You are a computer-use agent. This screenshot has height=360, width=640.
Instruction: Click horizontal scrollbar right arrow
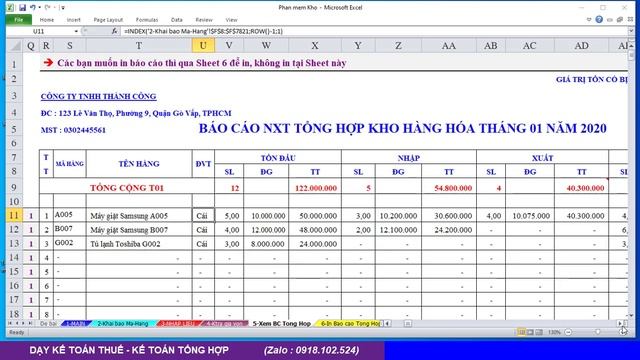tap(620, 323)
